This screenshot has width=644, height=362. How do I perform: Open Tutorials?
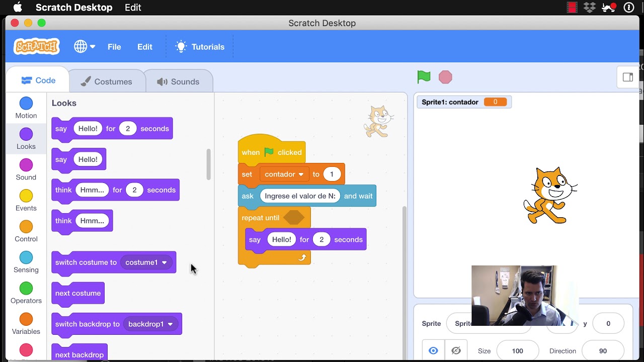coord(200,47)
